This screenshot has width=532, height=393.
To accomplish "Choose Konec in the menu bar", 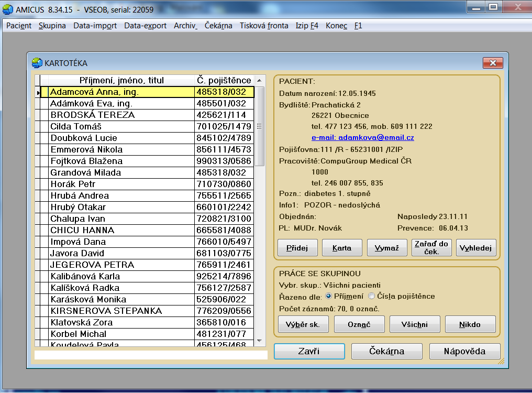I will (336, 26).
